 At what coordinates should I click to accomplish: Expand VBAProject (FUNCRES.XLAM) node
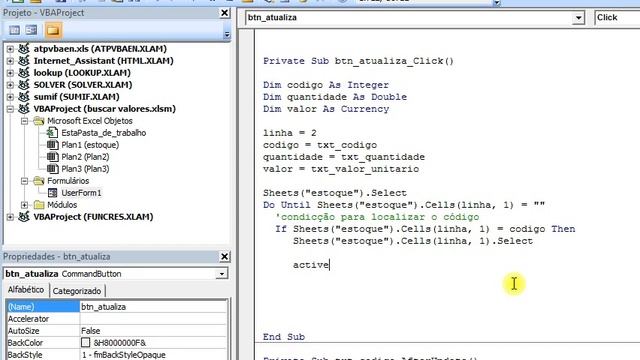click(10, 217)
